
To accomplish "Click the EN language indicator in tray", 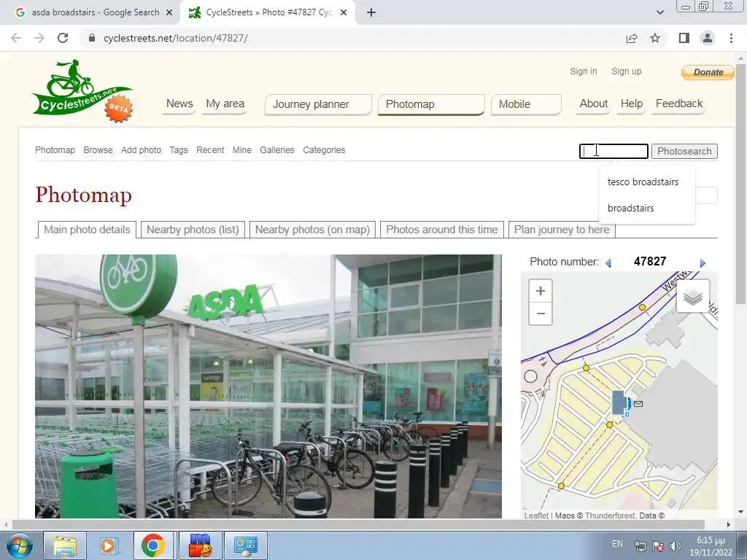I will tap(617, 544).
